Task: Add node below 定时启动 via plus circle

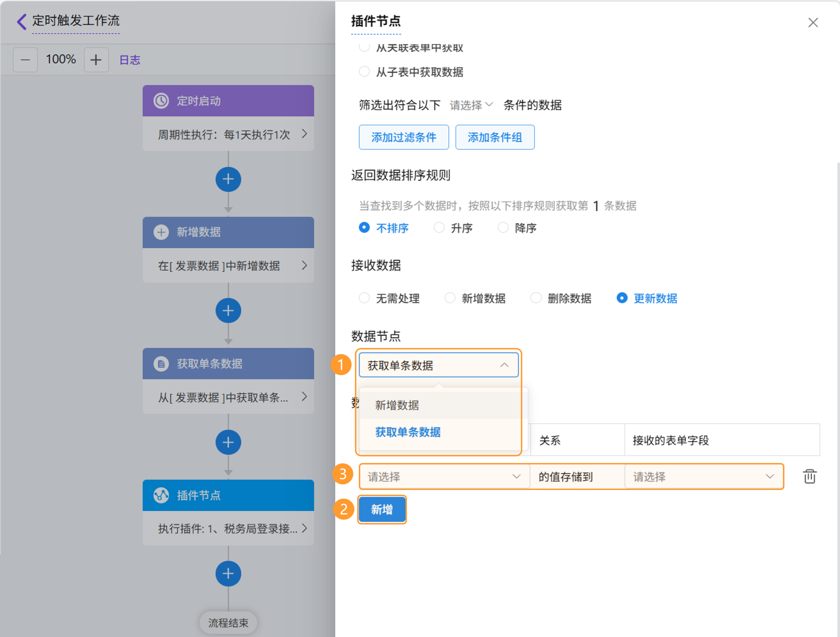Action: click(228, 179)
